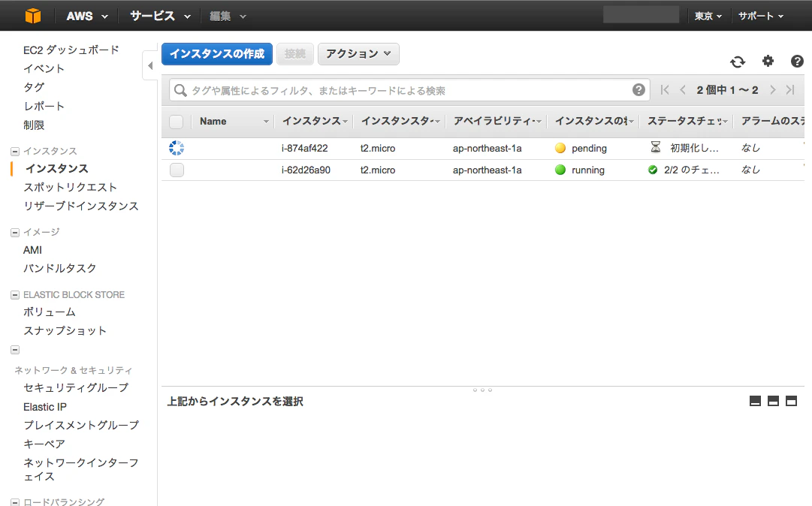
Task: Open the 編集 dropdown menu
Action: [228, 16]
